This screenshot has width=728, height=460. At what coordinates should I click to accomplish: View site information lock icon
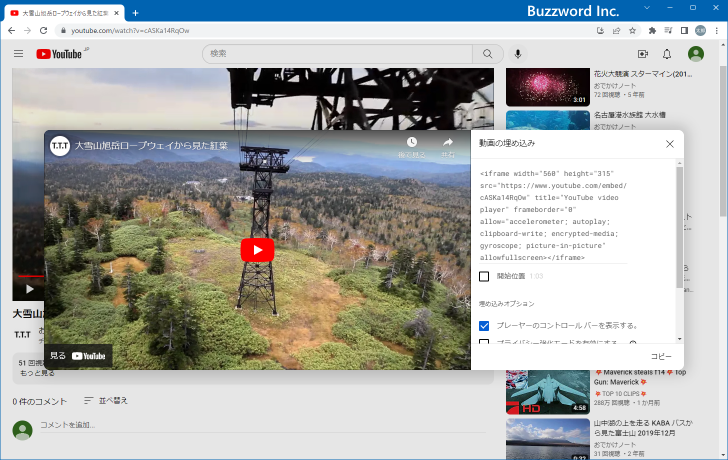point(63,31)
